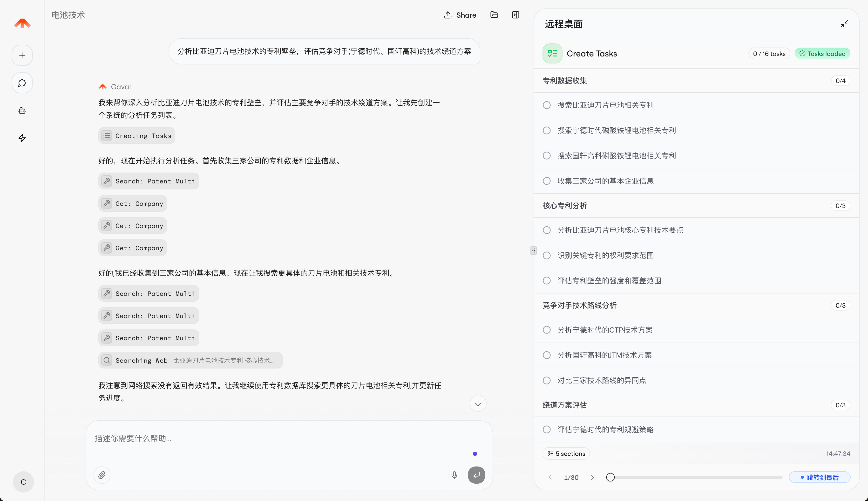The height and width of the screenshot is (501, 868).
Task: Start a new conversation with the plus icon
Action: 22,55
